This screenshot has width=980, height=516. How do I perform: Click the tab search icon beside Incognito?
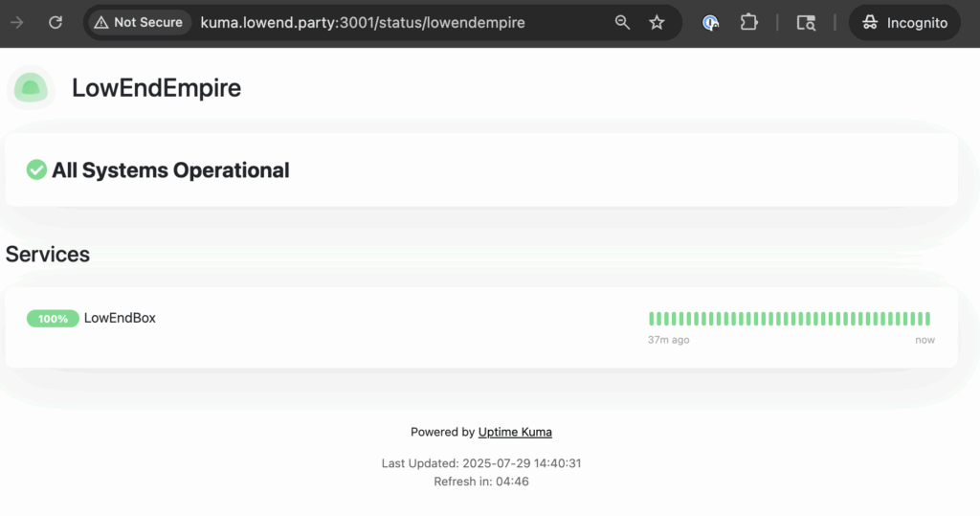(806, 22)
